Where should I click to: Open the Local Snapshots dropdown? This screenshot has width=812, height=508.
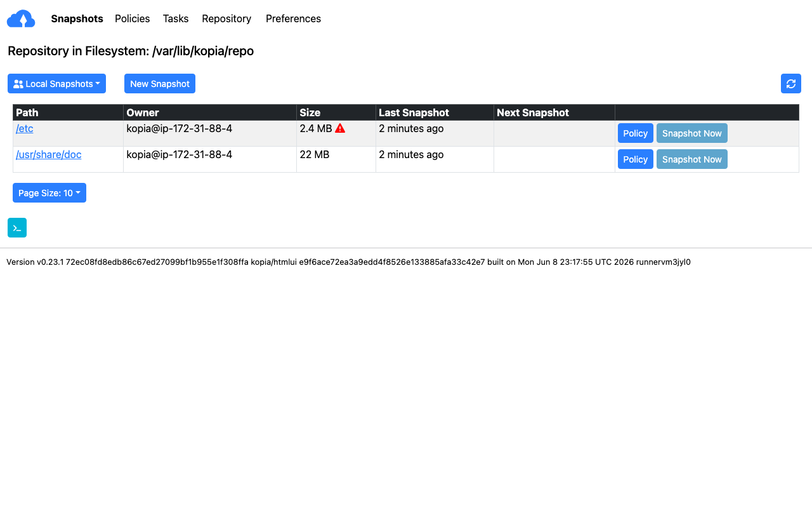pos(56,84)
